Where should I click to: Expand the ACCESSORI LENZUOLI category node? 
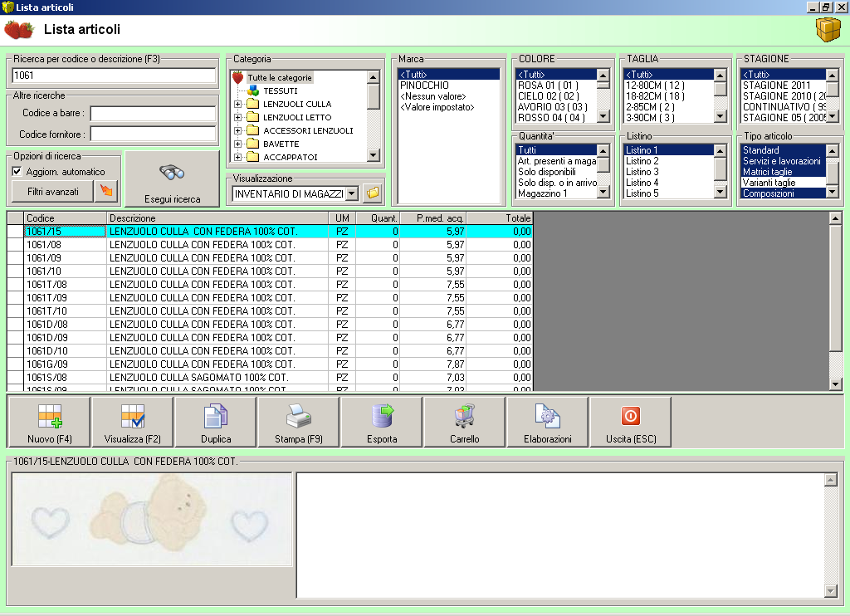click(x=238, y=131)
